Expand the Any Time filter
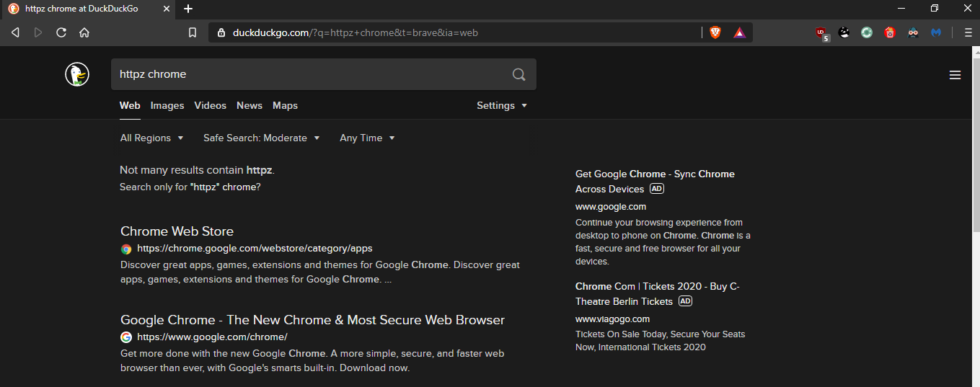Viewport: 980px width, 387px height. [367, 138]
